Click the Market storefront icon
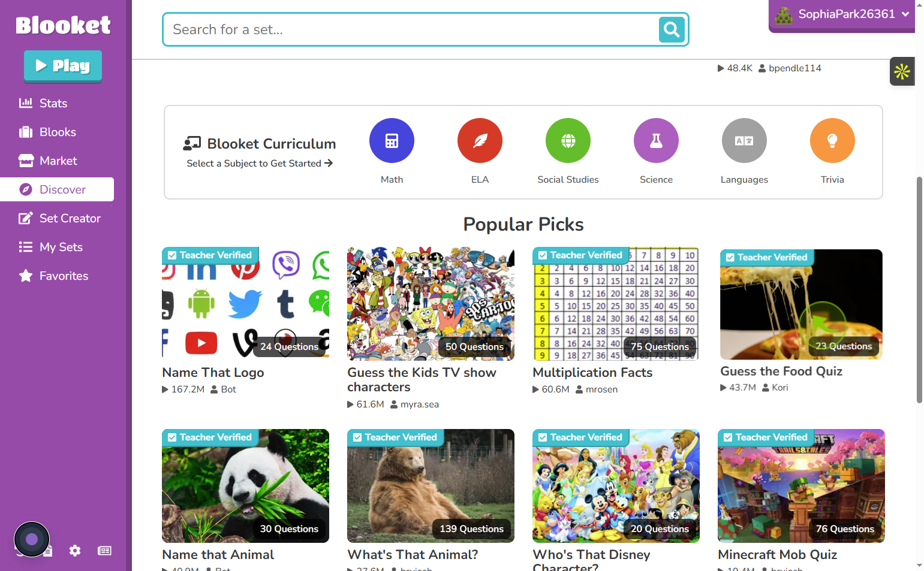Screen dimensions: 924x571 coord(26,161)
